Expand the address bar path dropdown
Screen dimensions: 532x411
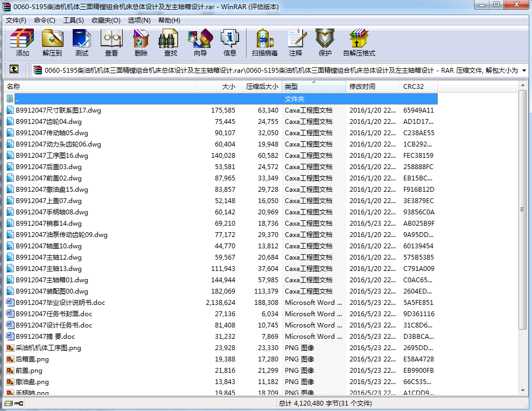pos(524,71)
